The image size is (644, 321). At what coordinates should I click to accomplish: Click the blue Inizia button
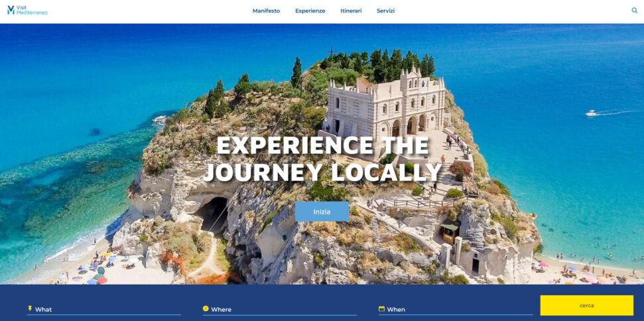click(322, 212)
